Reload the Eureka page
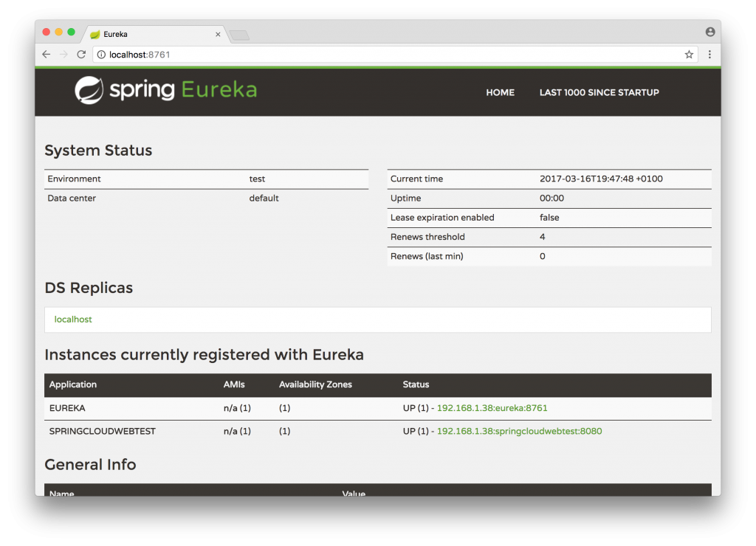 [x=81, y=55]
